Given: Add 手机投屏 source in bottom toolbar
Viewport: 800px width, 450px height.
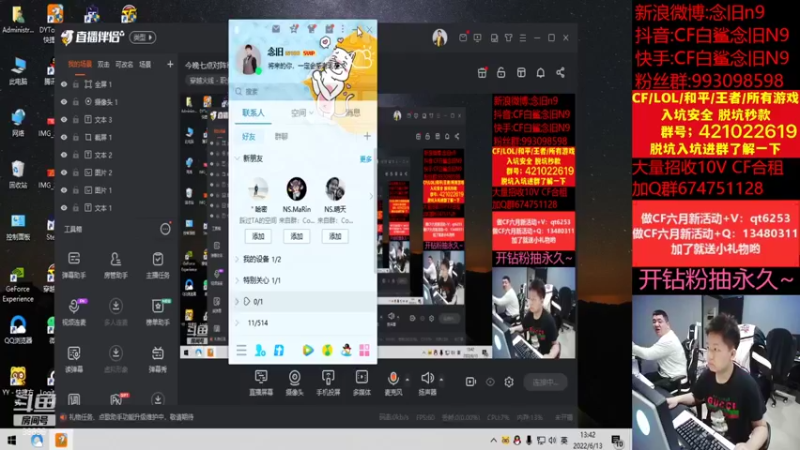Looking at the screenshot, I should [x=328, y=383].
